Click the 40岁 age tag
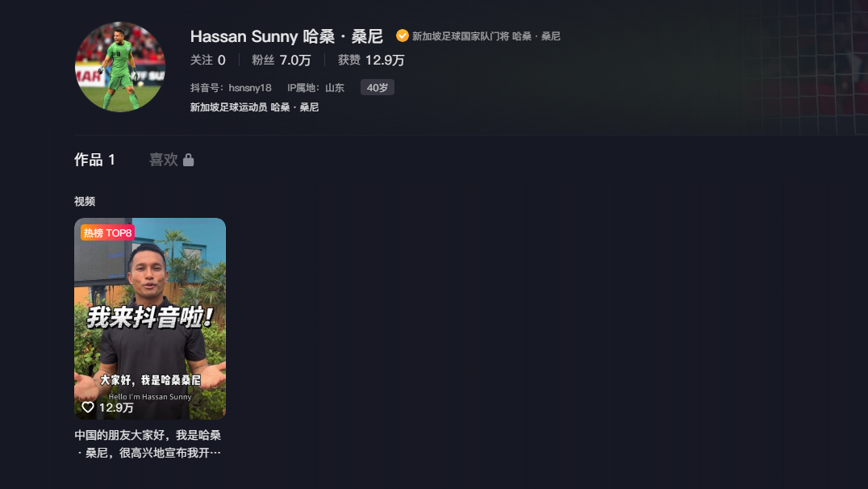 click(378, 87)
